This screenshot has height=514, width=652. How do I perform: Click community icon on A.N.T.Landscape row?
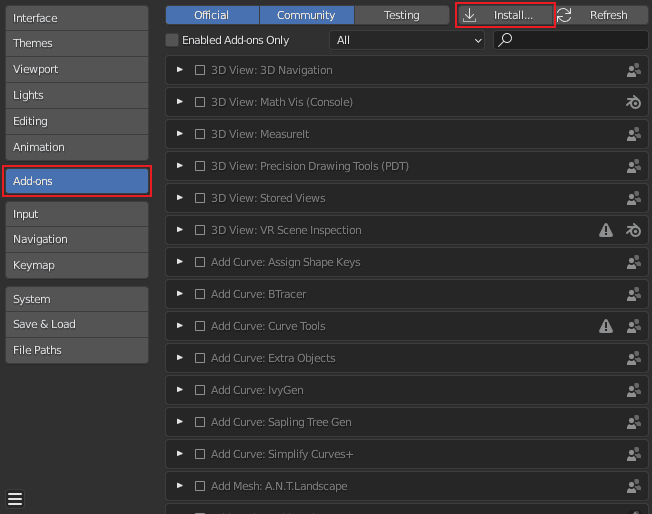[634, 487]
